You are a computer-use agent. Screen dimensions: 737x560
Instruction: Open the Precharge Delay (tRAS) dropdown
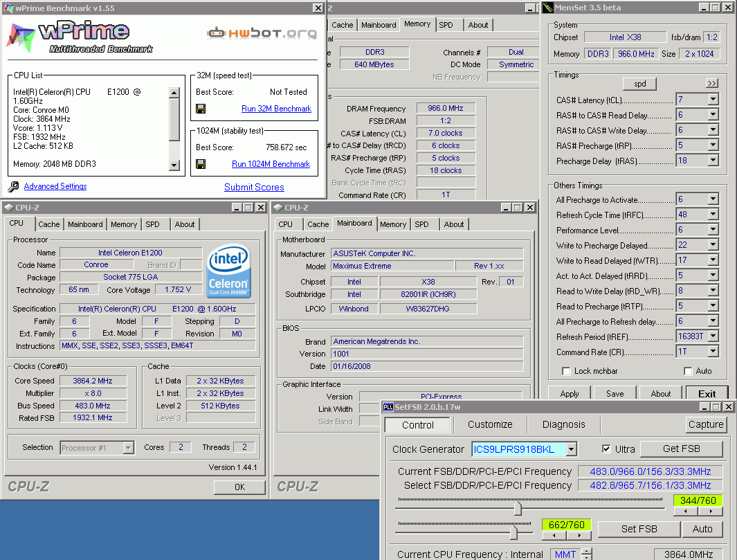pos(713,161)
